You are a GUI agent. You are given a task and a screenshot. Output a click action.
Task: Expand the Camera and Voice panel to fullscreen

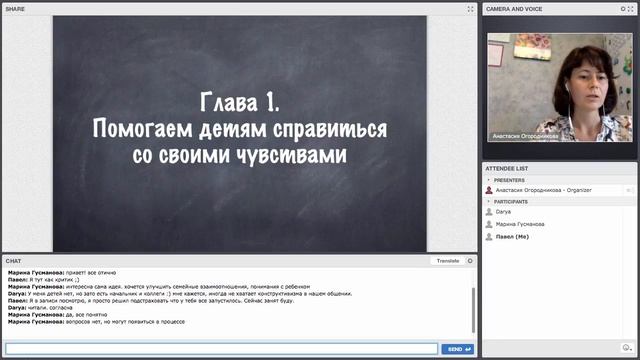tap(631, 9)
